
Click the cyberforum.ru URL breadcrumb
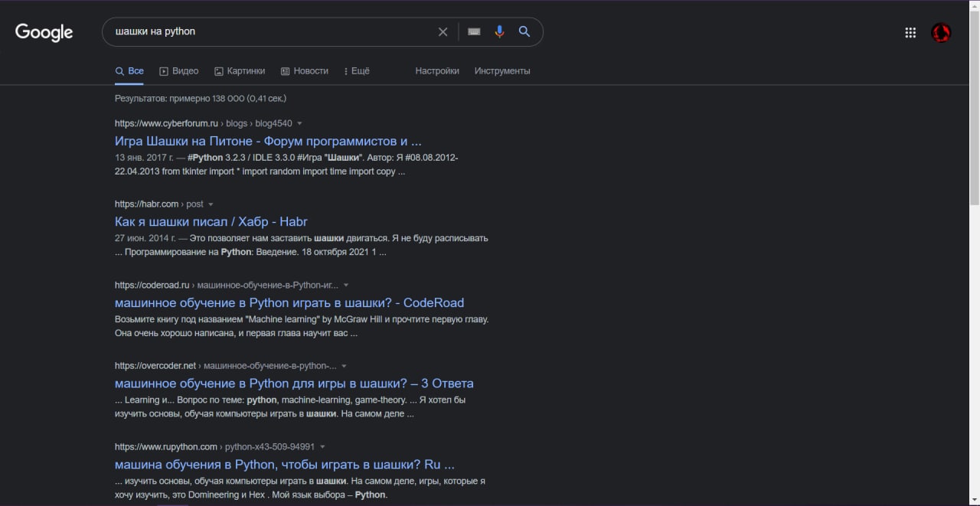[x=203, y=123]
